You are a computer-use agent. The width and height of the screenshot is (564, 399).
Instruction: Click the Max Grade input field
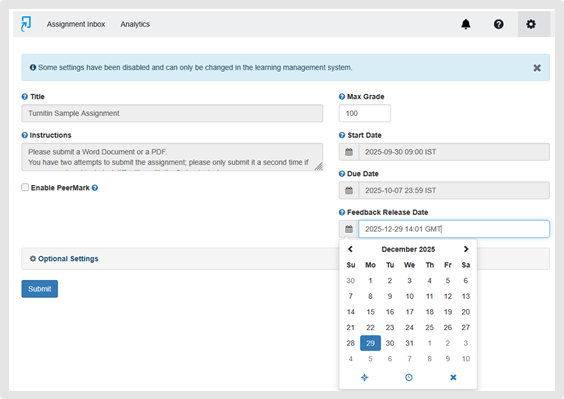click(364, 113)
